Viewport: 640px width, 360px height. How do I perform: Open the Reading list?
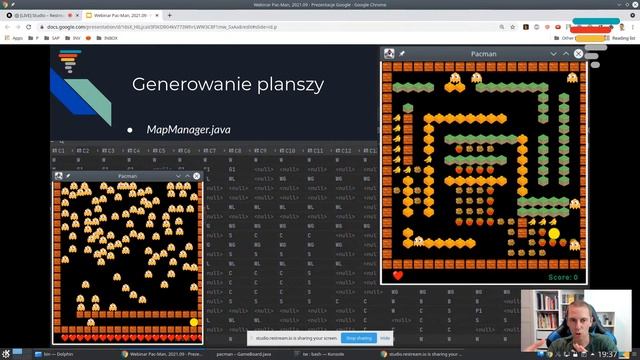[x=620, y=38]
